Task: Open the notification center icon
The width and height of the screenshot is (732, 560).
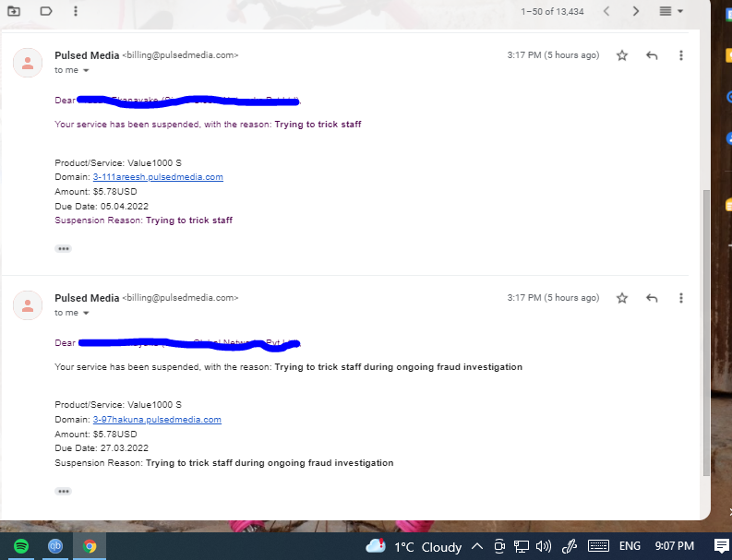Action: pyautogui.click(x=721, y=546)
